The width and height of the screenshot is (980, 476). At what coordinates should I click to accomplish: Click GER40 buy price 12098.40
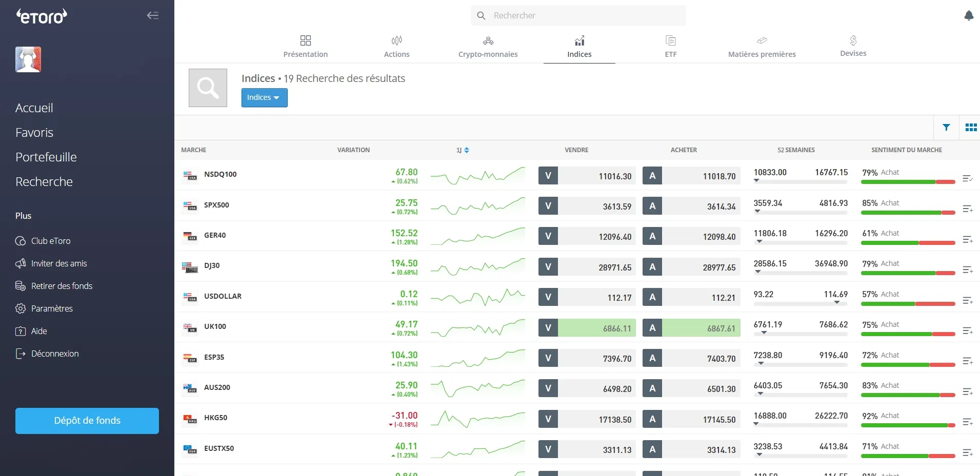tap(701, 236)
